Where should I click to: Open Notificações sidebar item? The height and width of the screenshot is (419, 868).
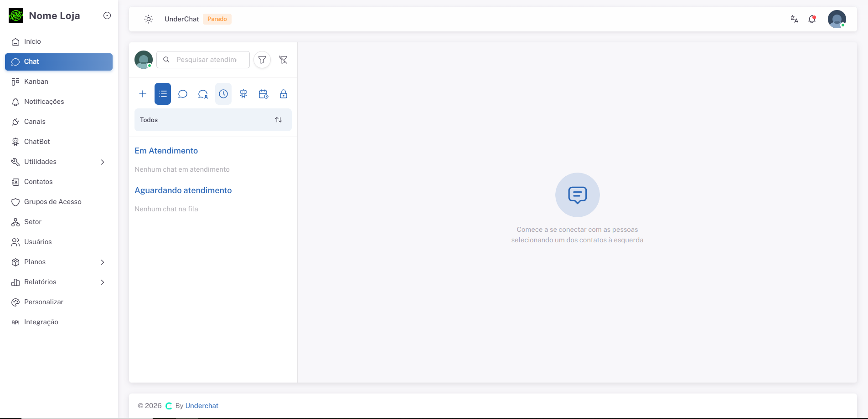click(59, 102)
